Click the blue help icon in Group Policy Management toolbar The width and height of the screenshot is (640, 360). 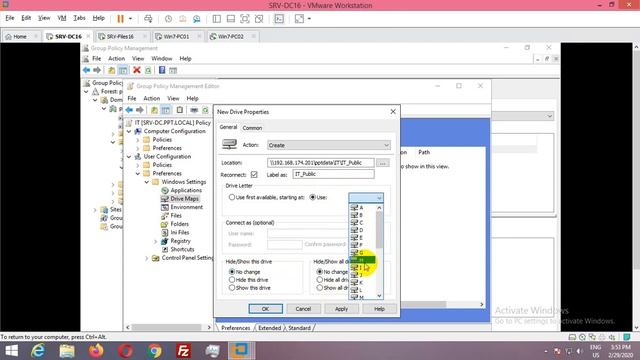click(162, 70)
